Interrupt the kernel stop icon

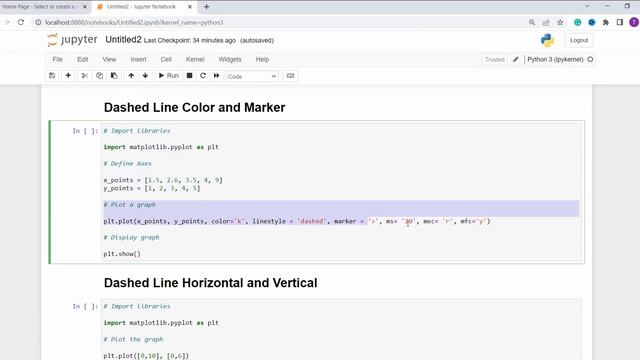pyautogui.click(x=189, y=76)
